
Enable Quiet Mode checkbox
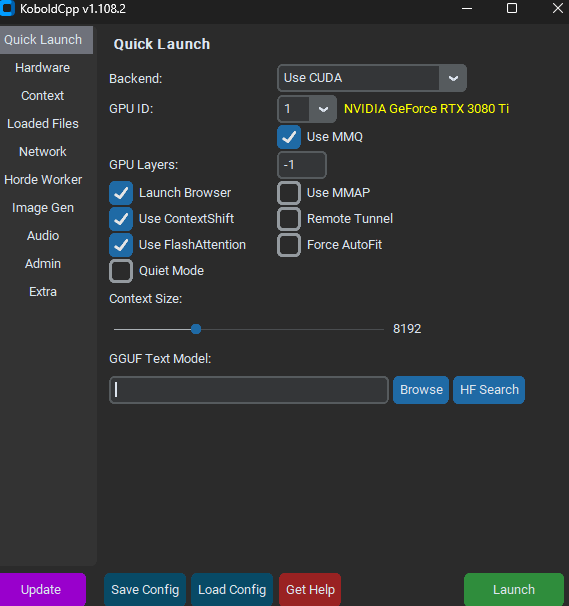pos(121,271)
